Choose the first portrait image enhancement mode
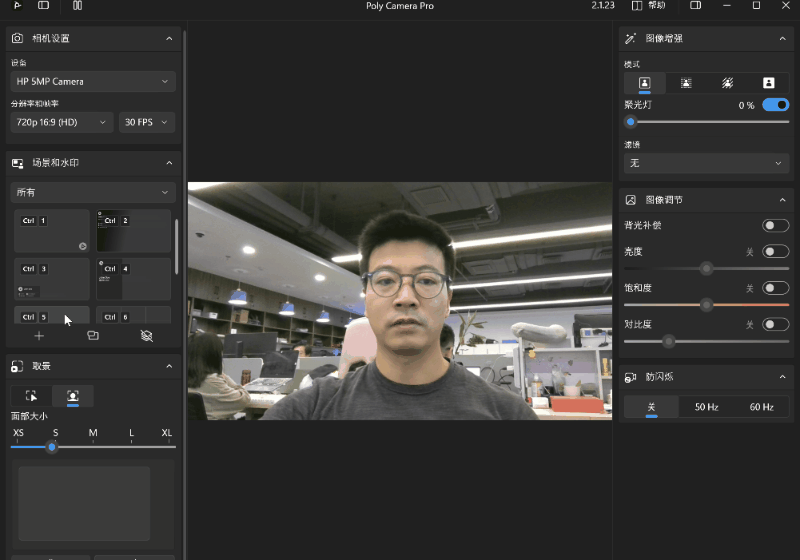 click(x=645, y=83)
